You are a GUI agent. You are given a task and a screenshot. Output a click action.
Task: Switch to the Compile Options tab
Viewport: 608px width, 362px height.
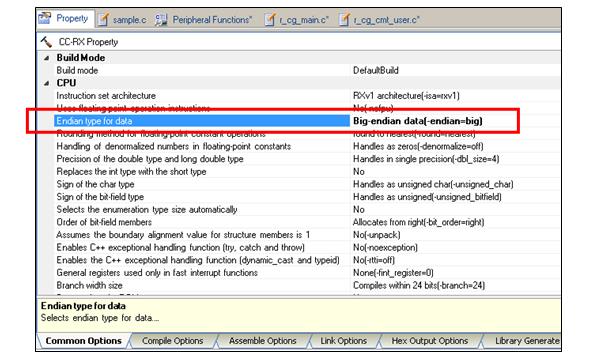pos(172,341)
